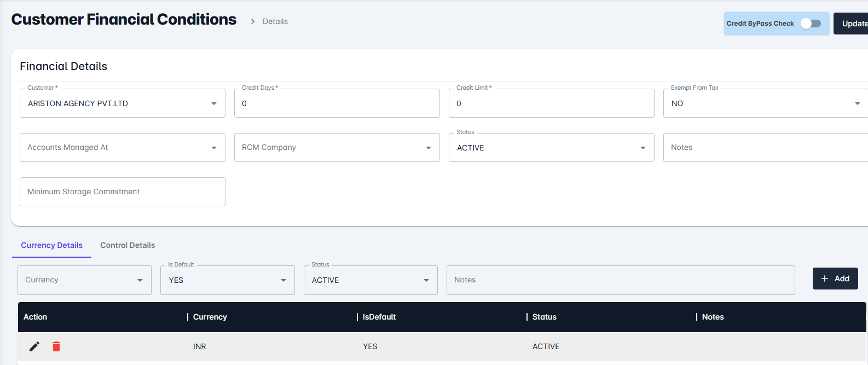Open the Customer dropdown showing ARISTON AGENCY
Viewport: 868px width, 365px height.
tap(122, 103)
